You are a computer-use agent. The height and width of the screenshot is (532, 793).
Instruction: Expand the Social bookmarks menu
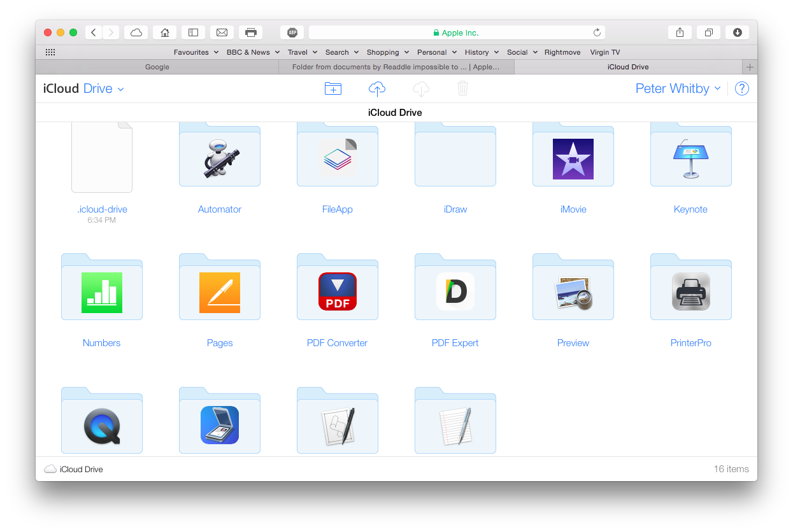(522, 52)
